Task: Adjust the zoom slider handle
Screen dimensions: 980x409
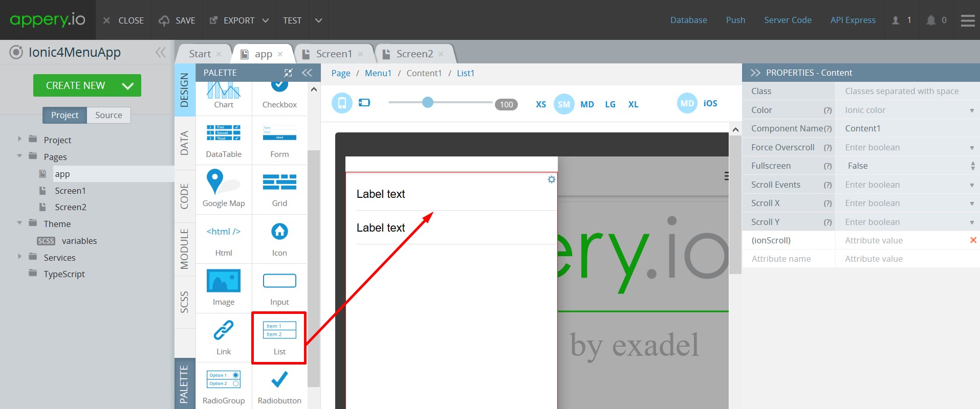Action: point(428,102)
